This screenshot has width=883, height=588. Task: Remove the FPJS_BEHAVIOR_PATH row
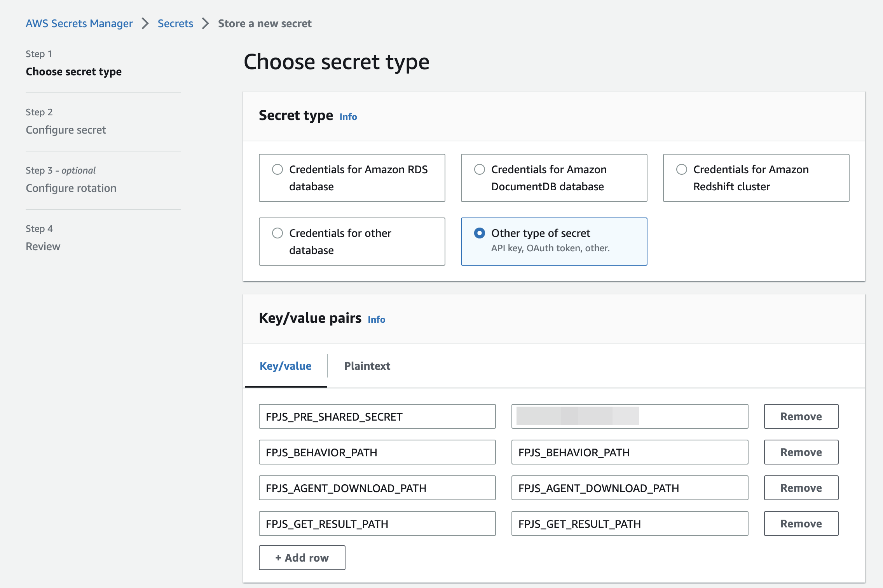click(801, 452)
